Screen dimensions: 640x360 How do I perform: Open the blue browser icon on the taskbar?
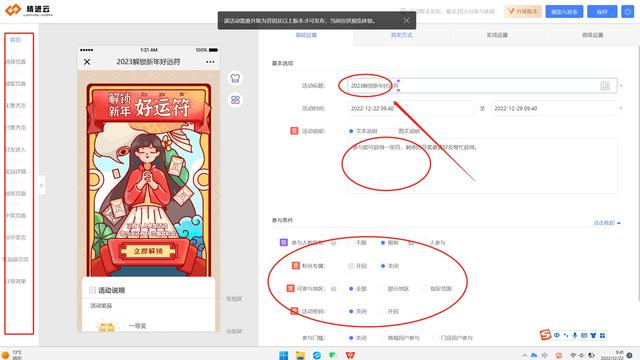[x=317, y=355]
